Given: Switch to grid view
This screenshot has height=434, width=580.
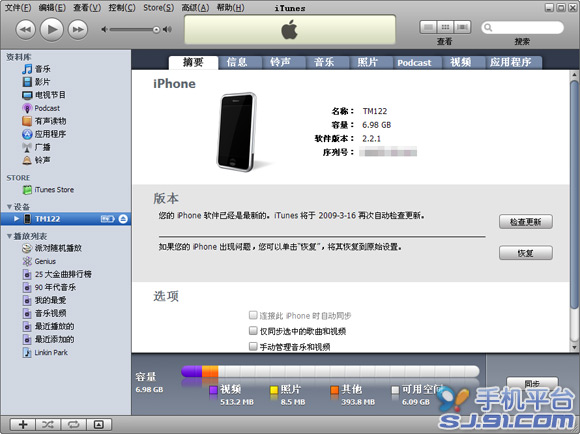Looking at the screenshot, I should 445,27.
